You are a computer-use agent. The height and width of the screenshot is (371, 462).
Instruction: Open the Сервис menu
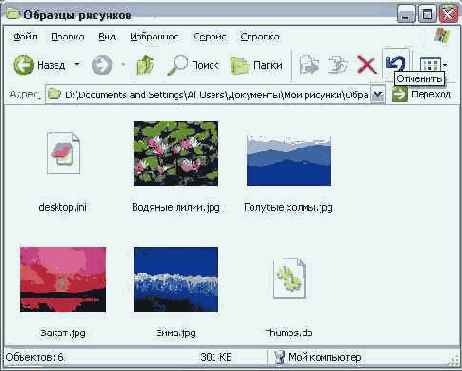pos(210,36)
